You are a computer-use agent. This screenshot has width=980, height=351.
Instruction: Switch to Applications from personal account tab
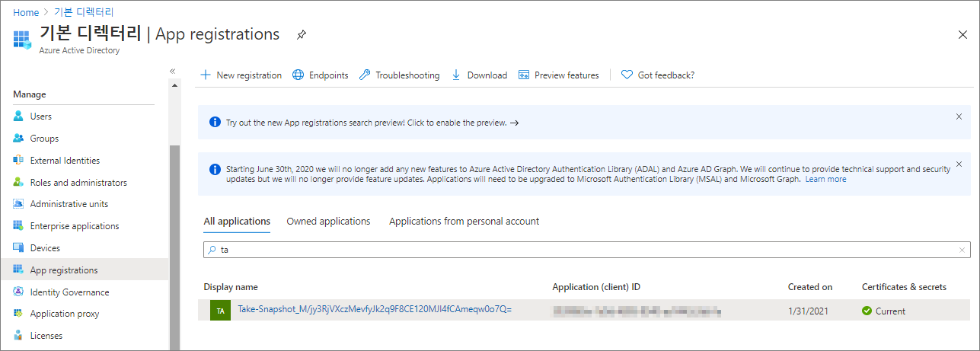tap(464, 222)
